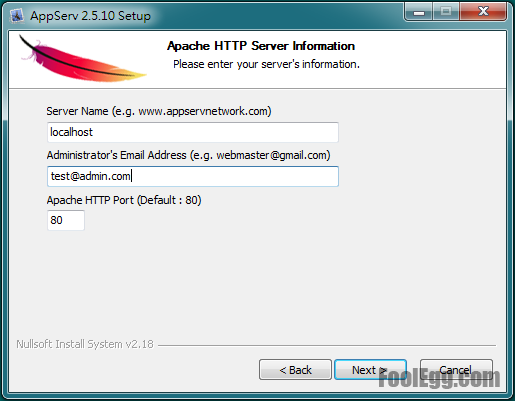Viewport: 515px width, 401px height.
Task: Click the Apache feather logo
Action: coord(83,60)
